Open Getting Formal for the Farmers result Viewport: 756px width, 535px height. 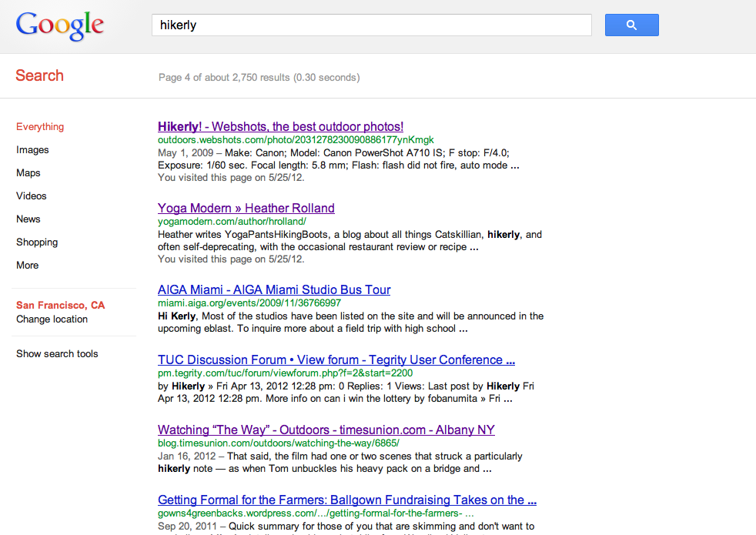pos(346,500)
